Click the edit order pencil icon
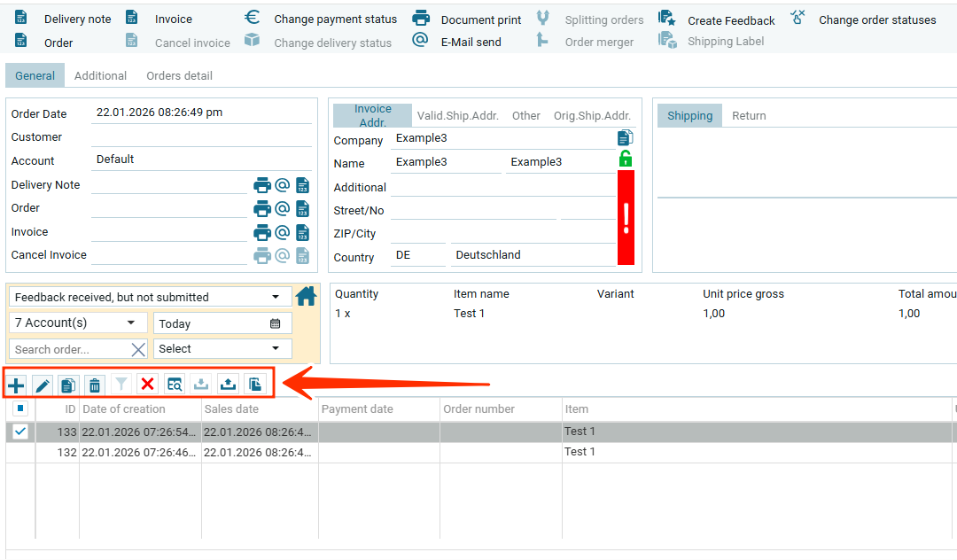The height and width of the screenshot is (560, 957). tap(42, 385)
